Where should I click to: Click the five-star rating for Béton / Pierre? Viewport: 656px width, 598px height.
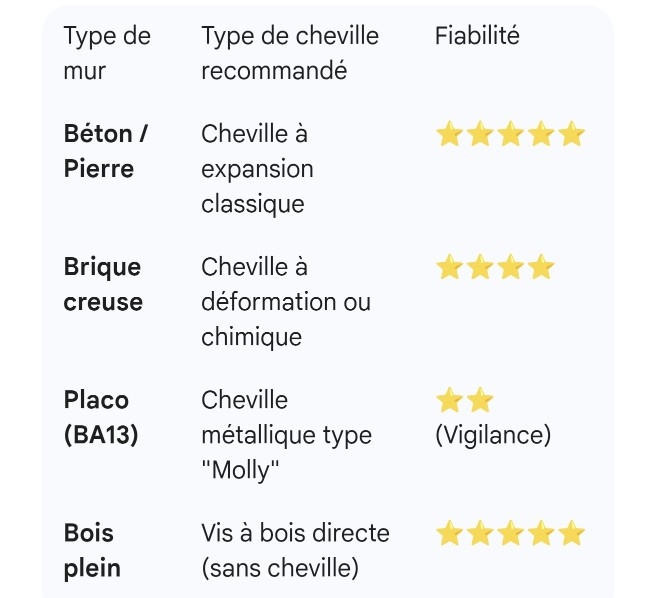tap(510, 134)
